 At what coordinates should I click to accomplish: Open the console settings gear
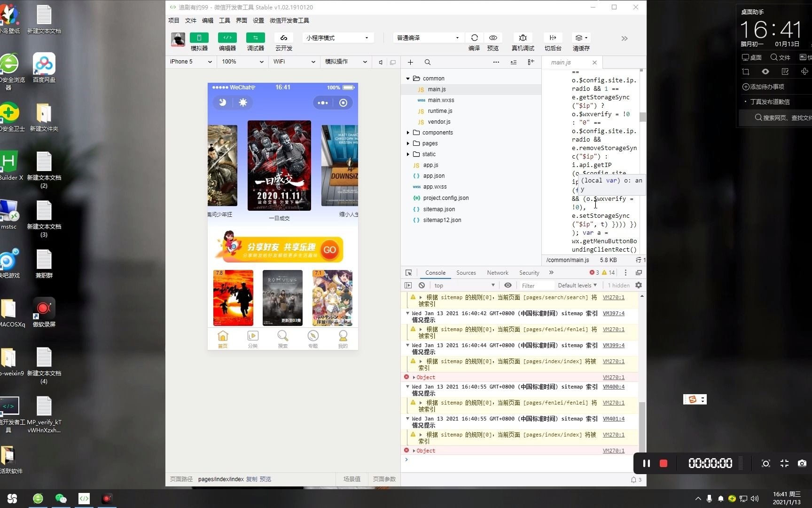(x=639, y=286)
